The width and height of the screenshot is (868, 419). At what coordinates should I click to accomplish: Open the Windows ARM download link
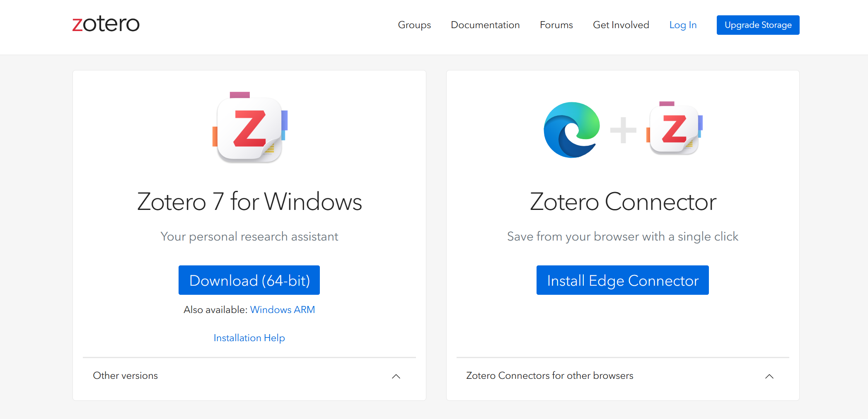click(x=283, y=310)
